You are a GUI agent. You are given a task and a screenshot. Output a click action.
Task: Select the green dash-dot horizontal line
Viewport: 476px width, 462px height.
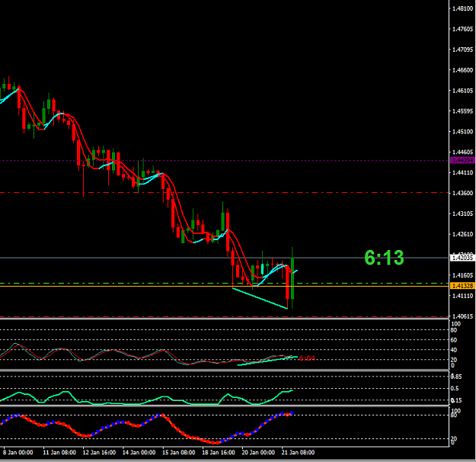point(225,283)
